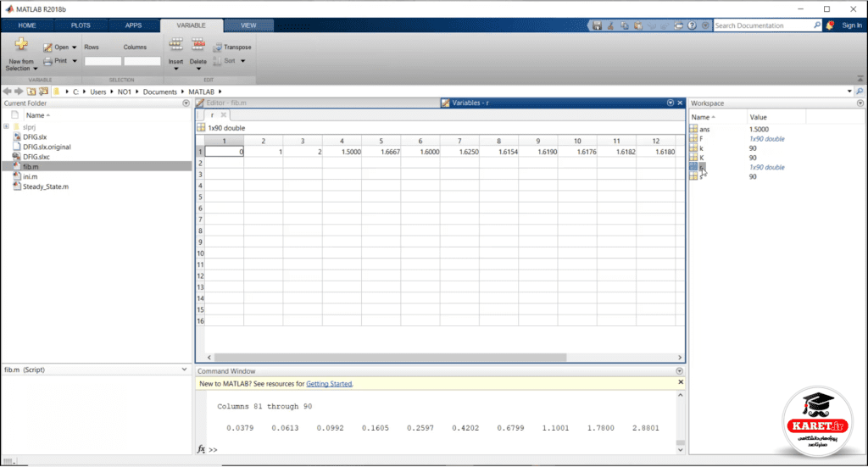Click the Open variable icon in ribbon
868x467 pixels.
click(47, 47)
